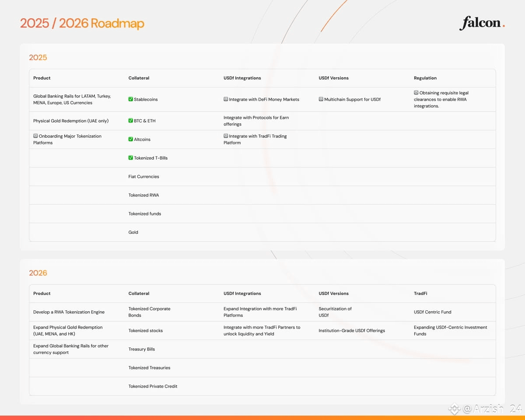Viewport: 525px width, 420px height.
Task: Click in-progress icon beside Obtaining requisite legal clearances
Action: (416, 93)
